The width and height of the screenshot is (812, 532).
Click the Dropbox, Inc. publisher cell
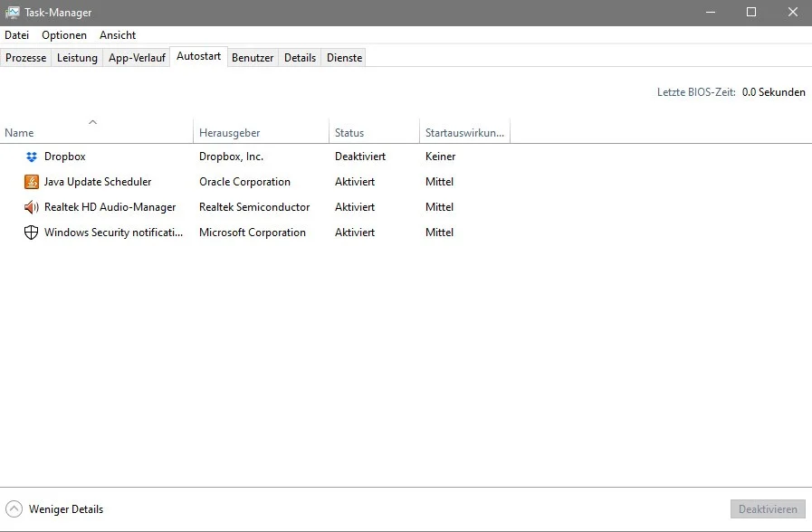(231, 157)
